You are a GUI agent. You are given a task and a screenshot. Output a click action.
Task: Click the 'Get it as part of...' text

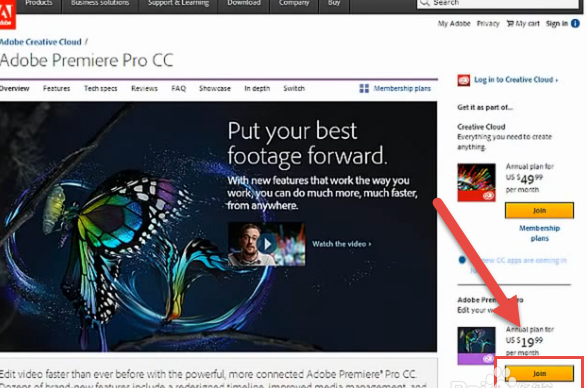(x=485, y=107)
